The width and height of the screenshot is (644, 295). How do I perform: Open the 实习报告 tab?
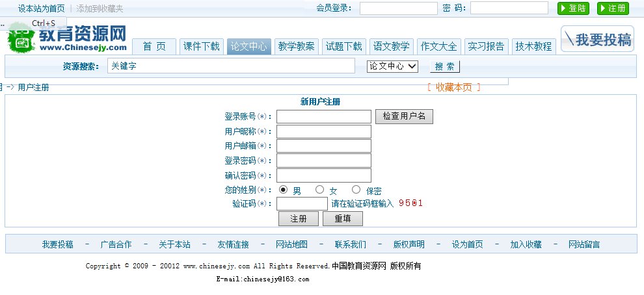(487, 47)
